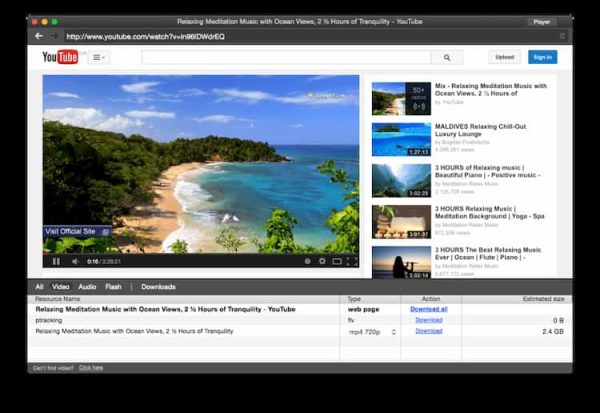Open the Watch Later clock icon
600x413 pixels.
pos(307,261)
